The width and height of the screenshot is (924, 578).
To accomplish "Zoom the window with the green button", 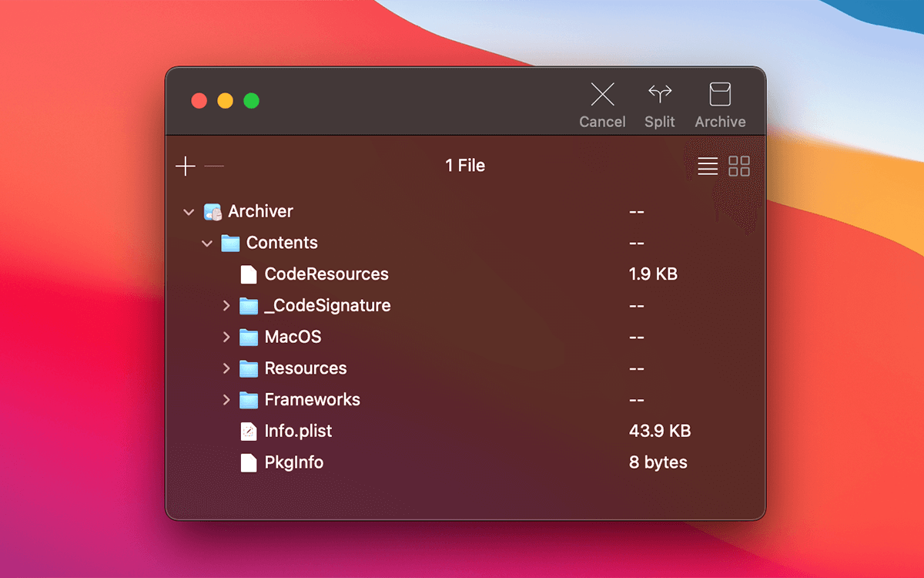I will pyautogui.click(x=251, y=101).
